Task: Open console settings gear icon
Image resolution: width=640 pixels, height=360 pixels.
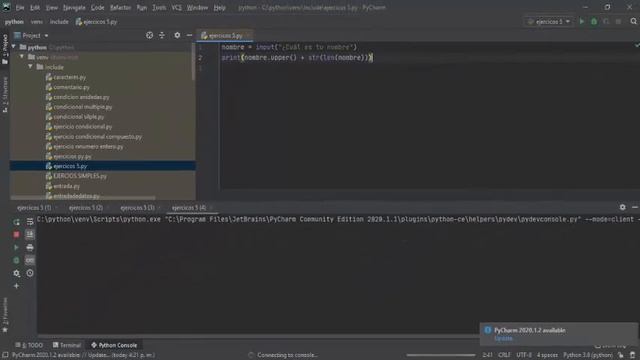Action: point(16,273)
